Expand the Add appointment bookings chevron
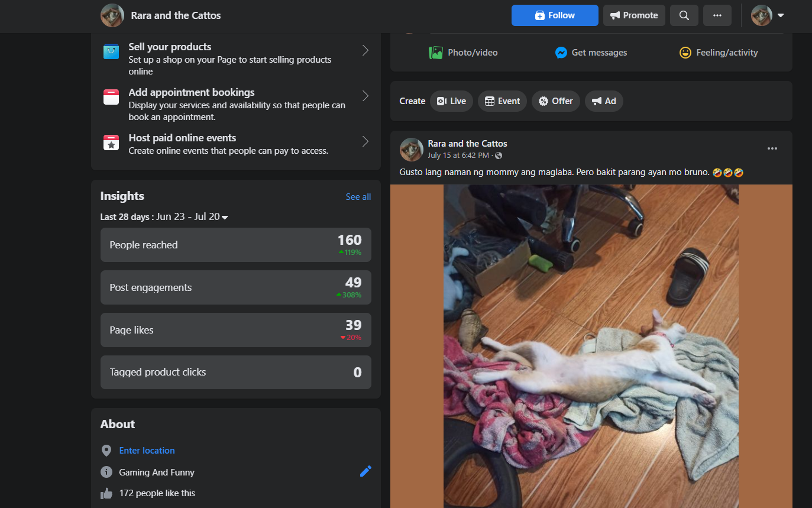 365,96
